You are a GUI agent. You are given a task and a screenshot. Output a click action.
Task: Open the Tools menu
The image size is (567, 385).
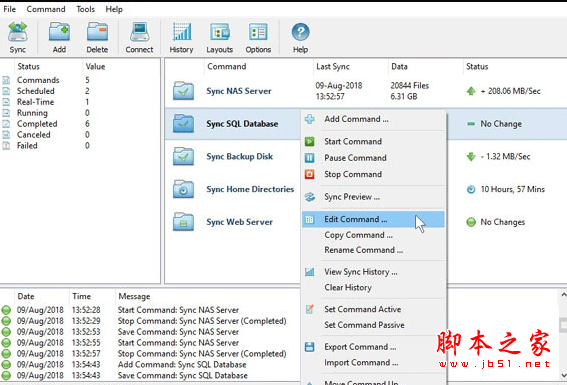tap(85, 9)
